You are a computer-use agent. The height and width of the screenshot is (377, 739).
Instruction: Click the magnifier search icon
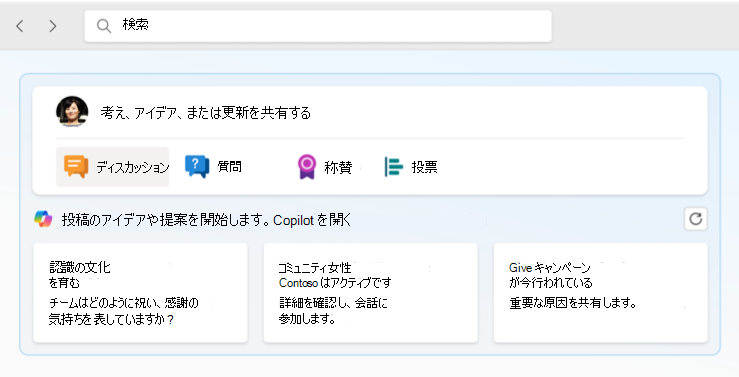coord(104,26)
